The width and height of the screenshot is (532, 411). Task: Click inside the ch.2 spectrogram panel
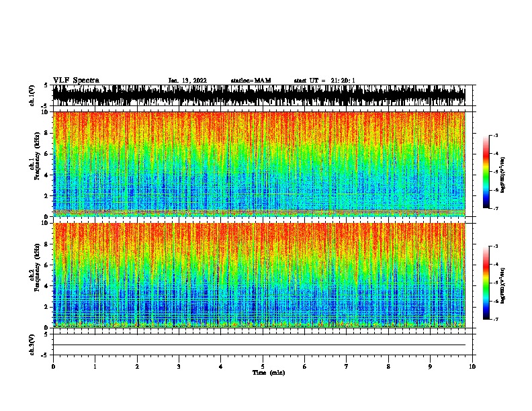259,275
